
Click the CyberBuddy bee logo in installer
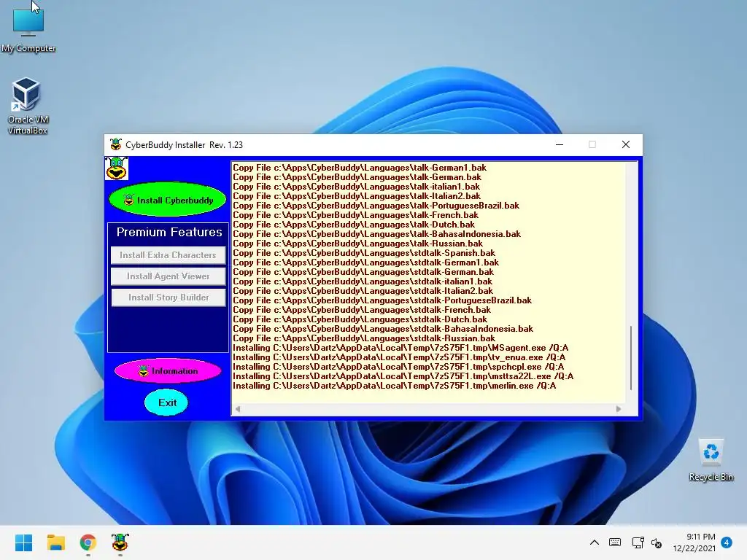tap(117, 168)
